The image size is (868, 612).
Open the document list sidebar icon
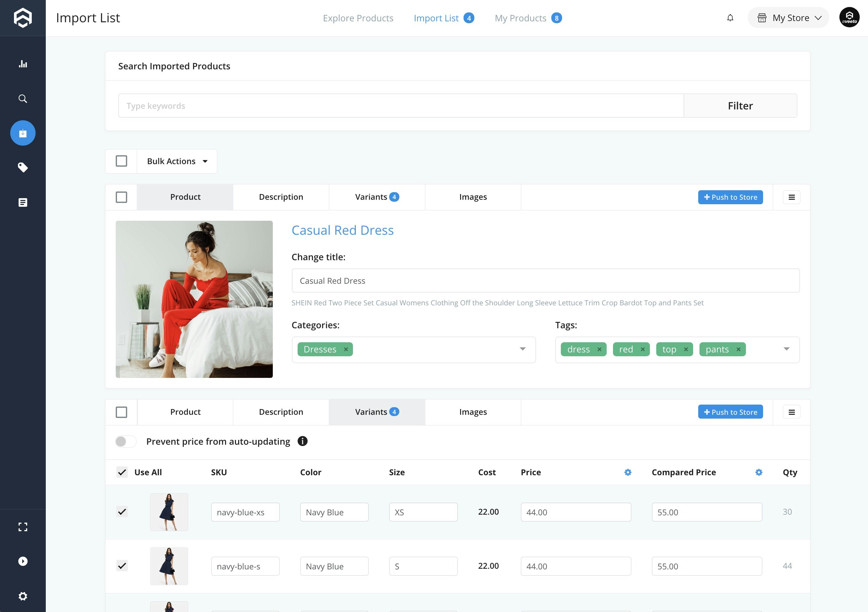23,202
